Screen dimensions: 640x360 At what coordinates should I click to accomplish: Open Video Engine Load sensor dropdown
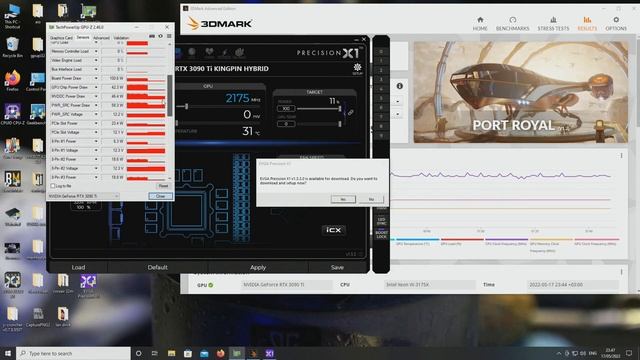coord(96,60)
